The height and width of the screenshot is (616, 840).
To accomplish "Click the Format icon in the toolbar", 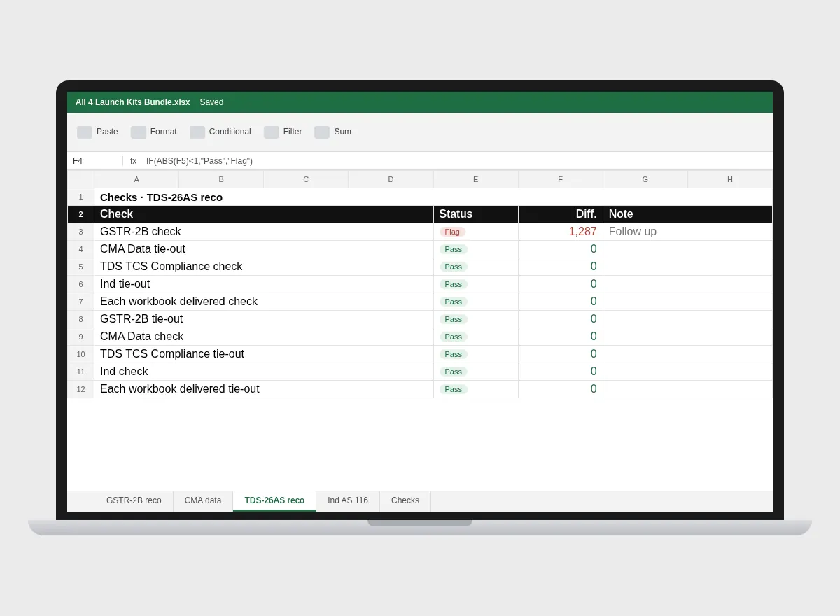I will click(139, 132).
